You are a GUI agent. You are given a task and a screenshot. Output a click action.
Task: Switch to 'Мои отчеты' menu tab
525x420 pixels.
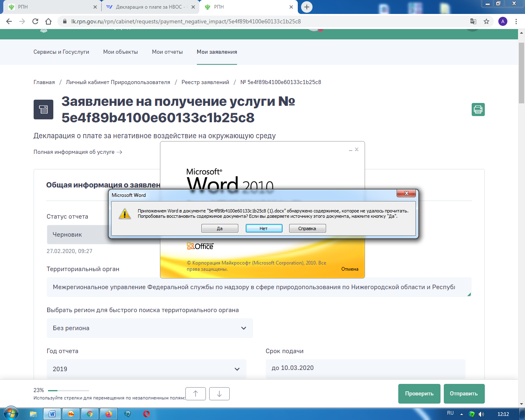pos(167,52)
